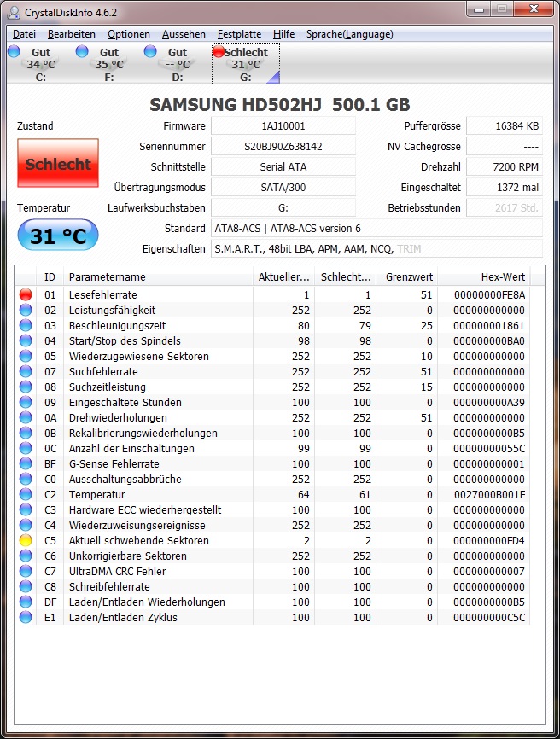
Task: Click the serial number S20BJ90Z638142 field
Action: coord(283,147)
